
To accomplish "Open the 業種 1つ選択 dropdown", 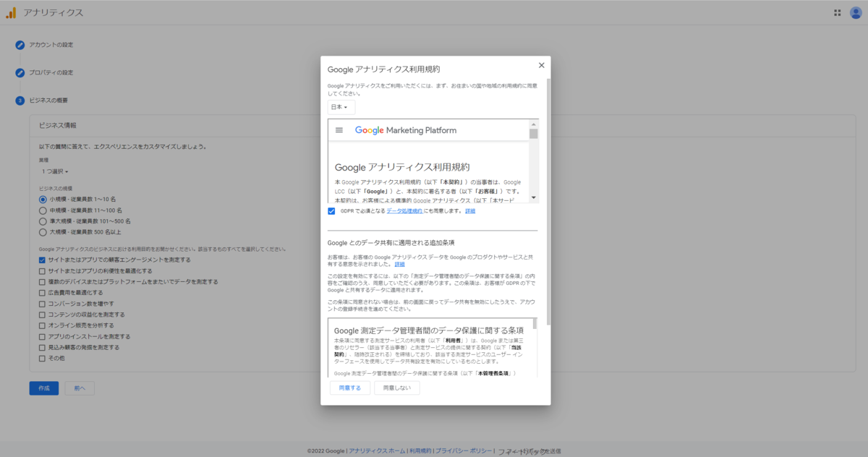I will (55, 171).
